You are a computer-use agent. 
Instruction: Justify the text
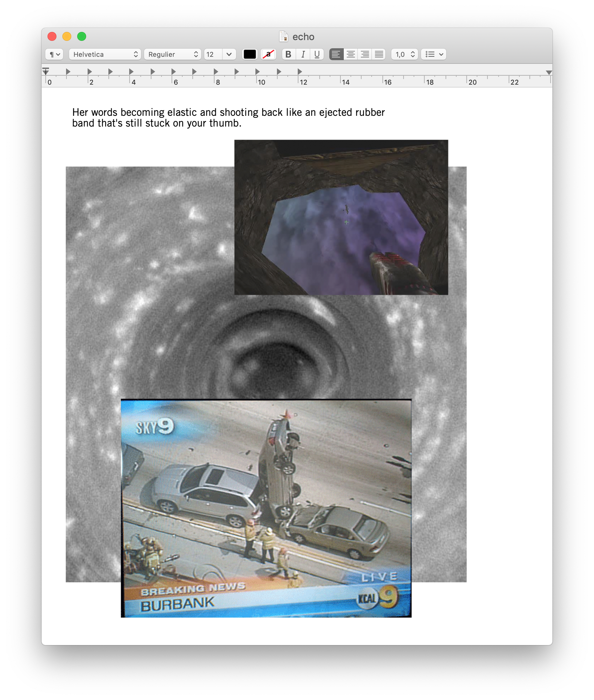(379, 54)
